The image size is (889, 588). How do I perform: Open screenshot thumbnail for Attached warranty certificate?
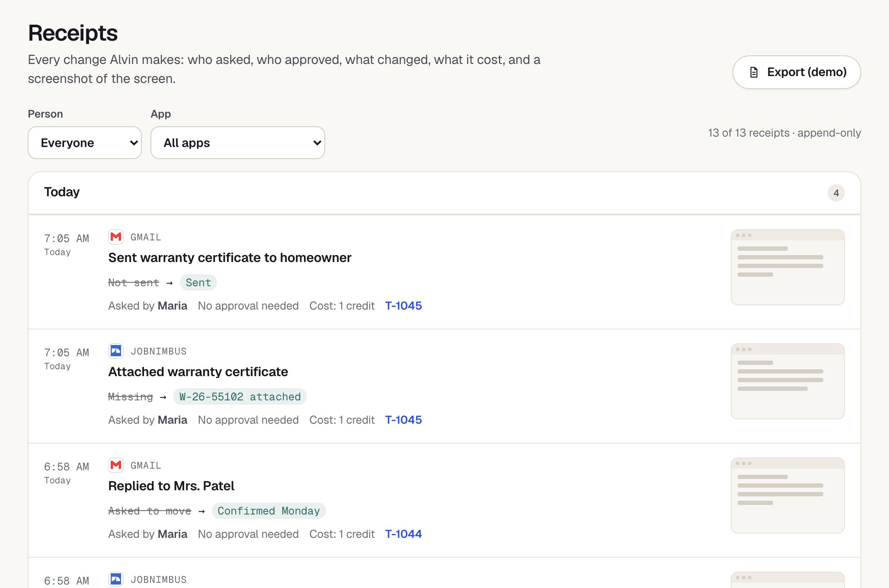click(787, 381)
